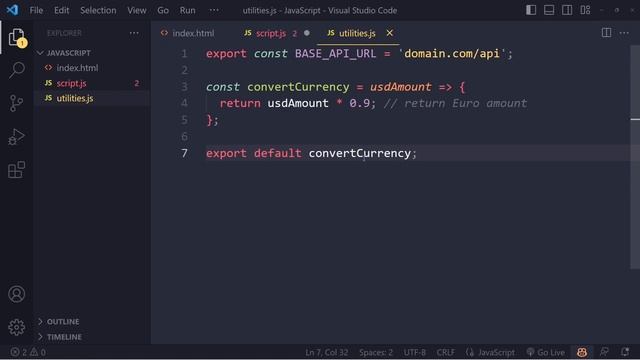Open the Search view

click(17, 70)
